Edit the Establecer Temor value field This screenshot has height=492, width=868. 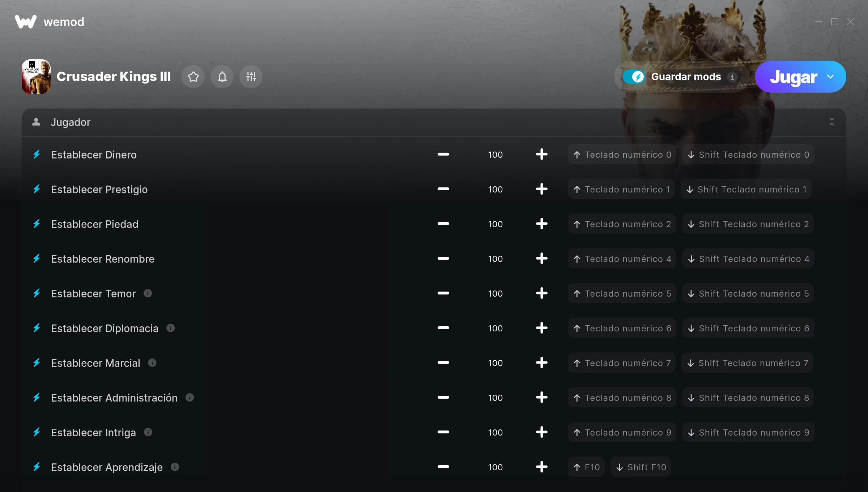tap(495, 293)
